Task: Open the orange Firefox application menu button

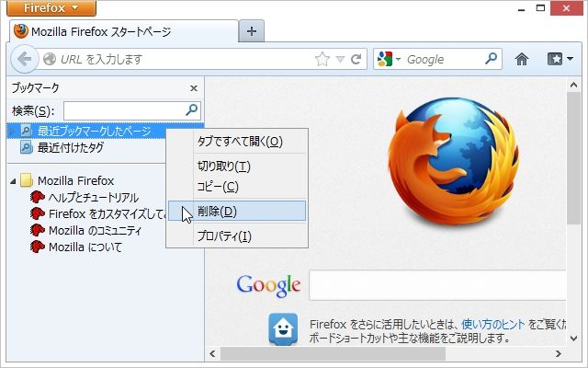Action: (x=51, y=8)
